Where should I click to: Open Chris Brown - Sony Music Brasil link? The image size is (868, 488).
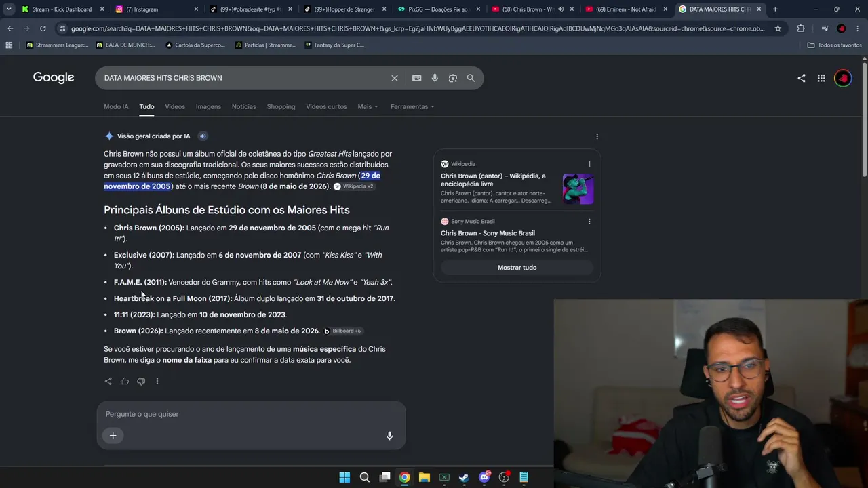(488, 233)
